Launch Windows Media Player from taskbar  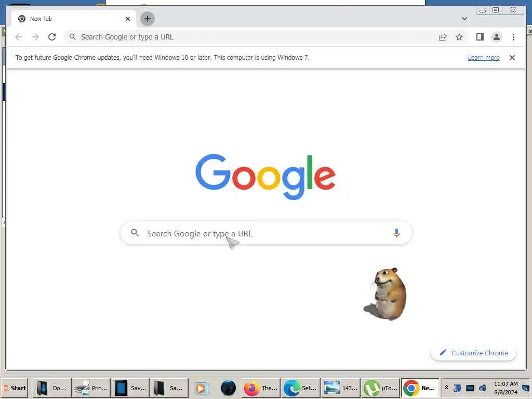pos(201,388)
